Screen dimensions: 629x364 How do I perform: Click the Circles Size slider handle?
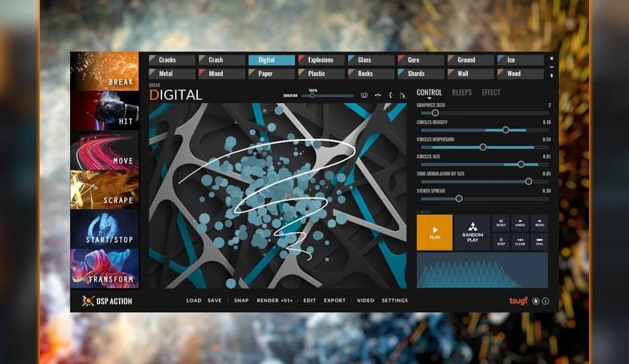click(521, 165)
